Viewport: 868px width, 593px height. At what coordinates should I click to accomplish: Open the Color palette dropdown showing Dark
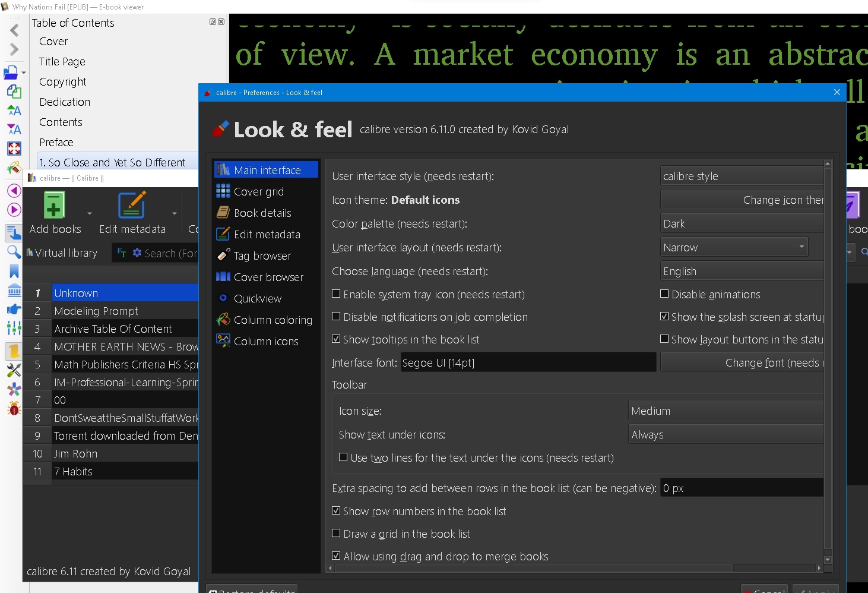pos(742,223)
